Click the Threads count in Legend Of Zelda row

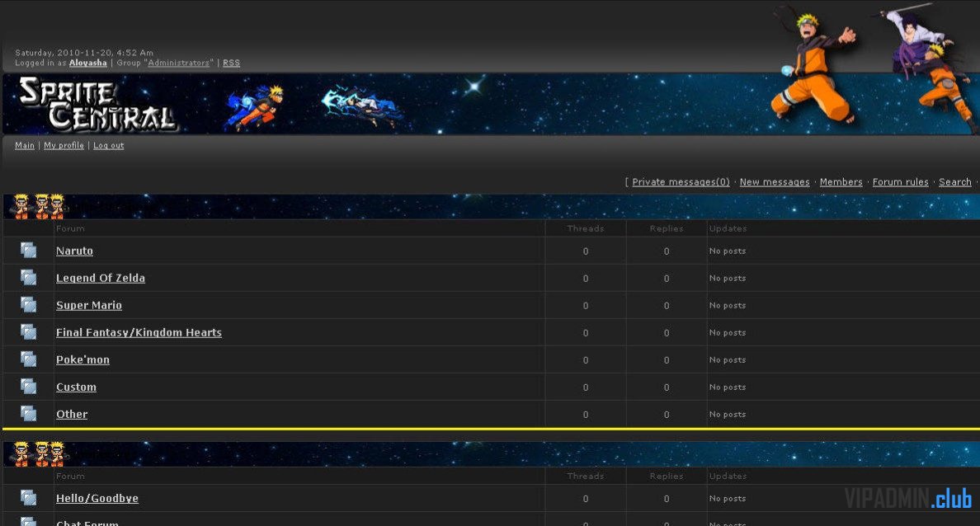coord(586,279)
